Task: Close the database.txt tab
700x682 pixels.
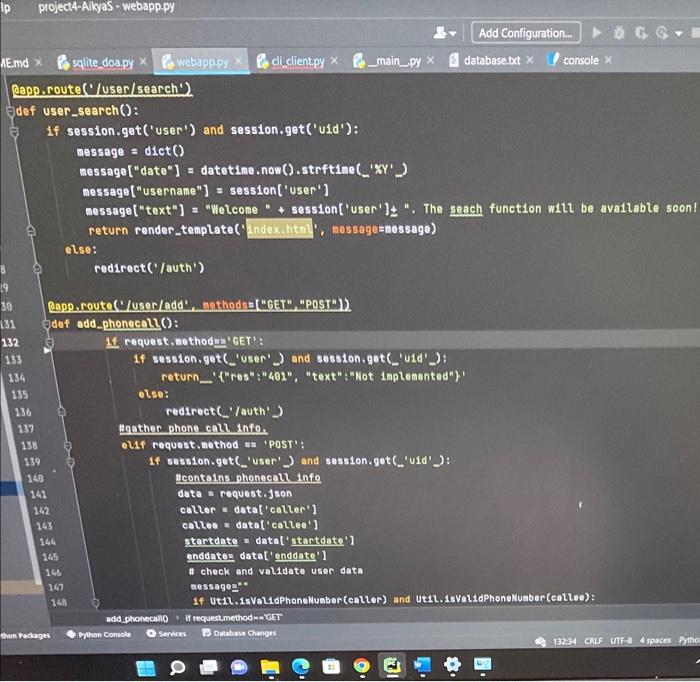Action: coord(529,59)
